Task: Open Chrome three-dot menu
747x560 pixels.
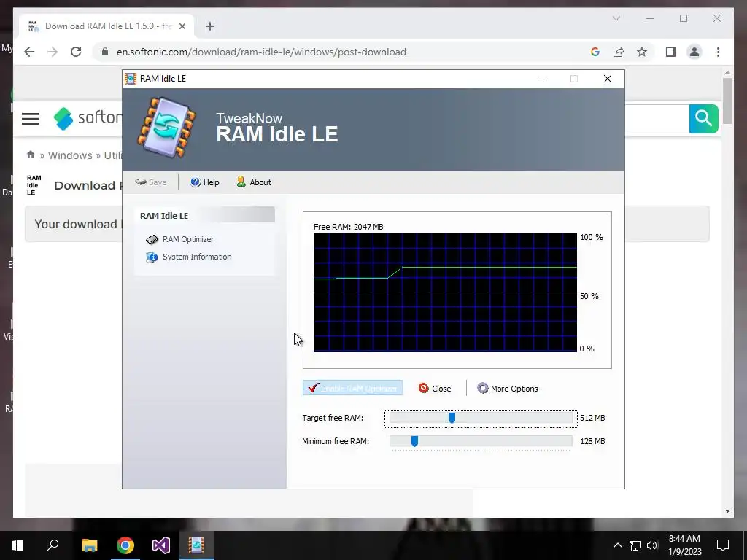Action: point(718,52)
